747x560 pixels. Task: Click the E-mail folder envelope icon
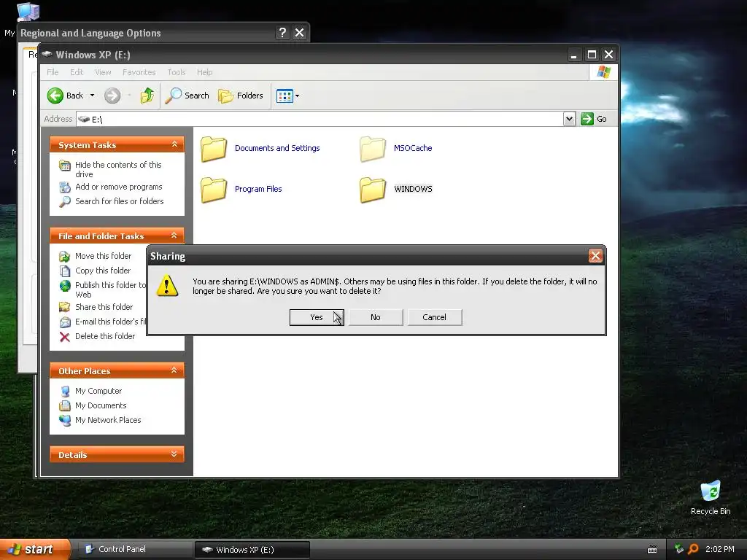tap(65, 322)
